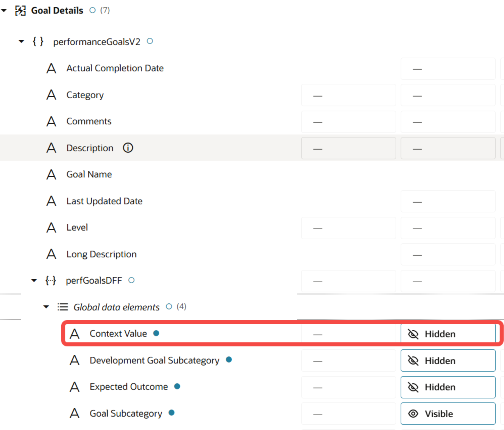
Task: Collapse the Global data elements group
Action: click(x=46, y=307)
